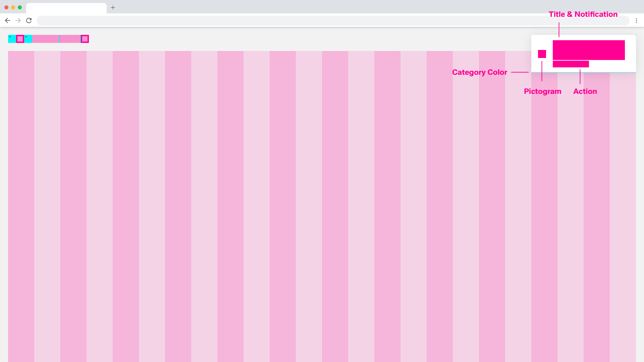Click the wide pink segment after cyan block
Image resolution: width=644 pixels, height=362 pixels.
[x=45, y=39]
